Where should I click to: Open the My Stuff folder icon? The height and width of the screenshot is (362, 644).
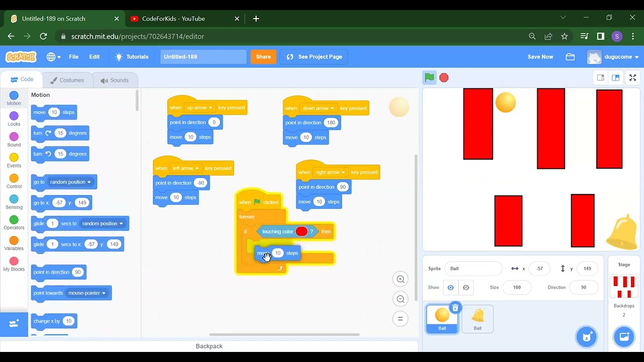(x=570, y=57)
